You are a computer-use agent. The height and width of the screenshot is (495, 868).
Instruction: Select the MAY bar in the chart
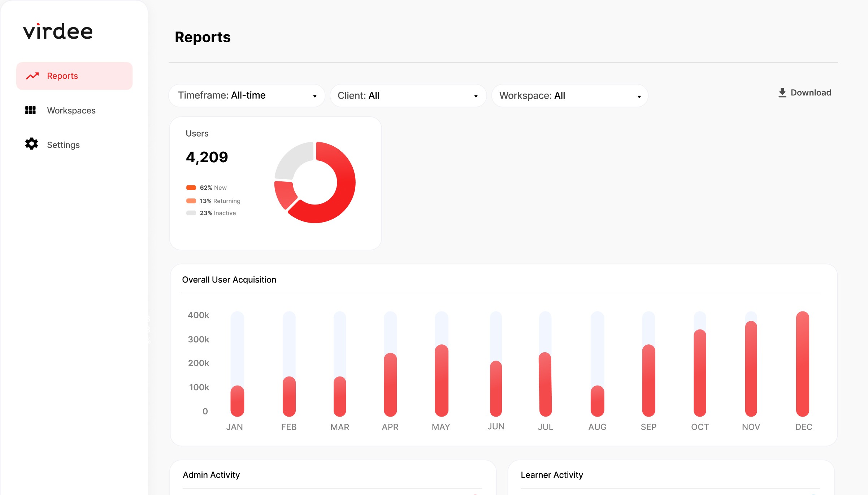(441, 380)
